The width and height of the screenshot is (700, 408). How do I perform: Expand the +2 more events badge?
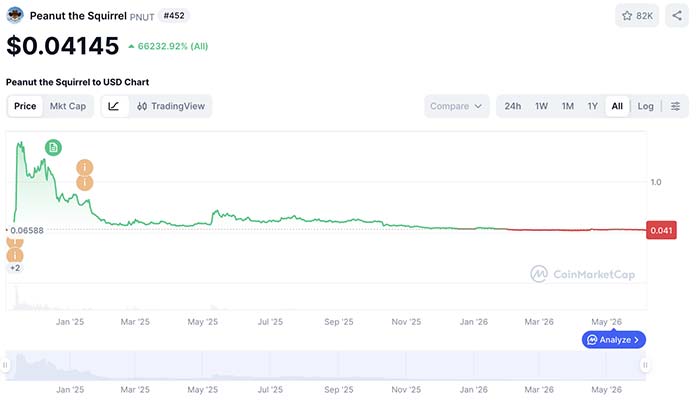click(15, 268)
